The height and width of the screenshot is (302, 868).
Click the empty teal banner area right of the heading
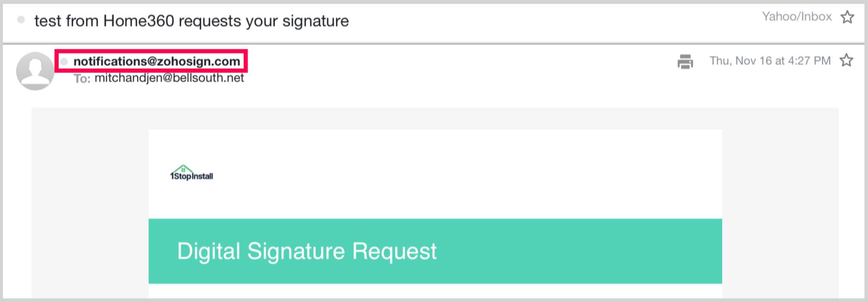coord(574,251)
